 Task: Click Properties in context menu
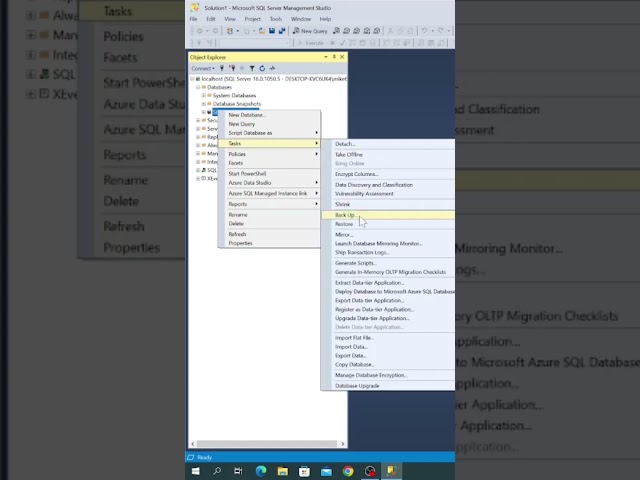pyautogui.click(x=269, y=243)
